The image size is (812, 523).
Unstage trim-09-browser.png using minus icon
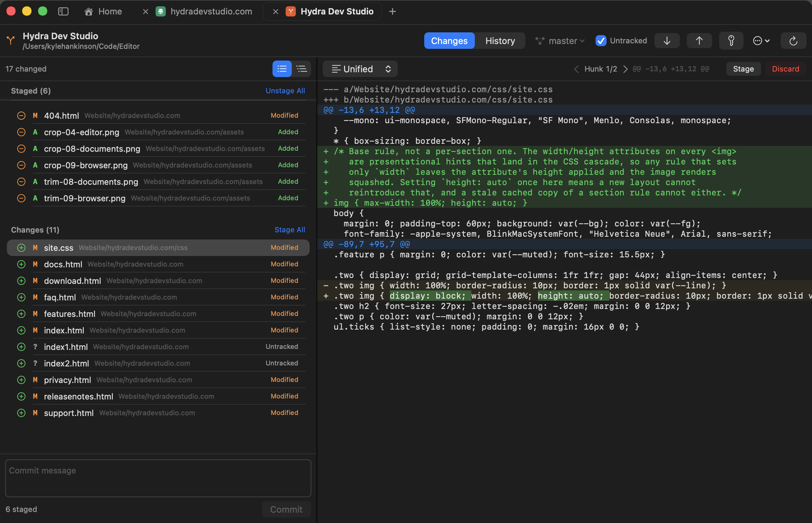coord(21,198)
